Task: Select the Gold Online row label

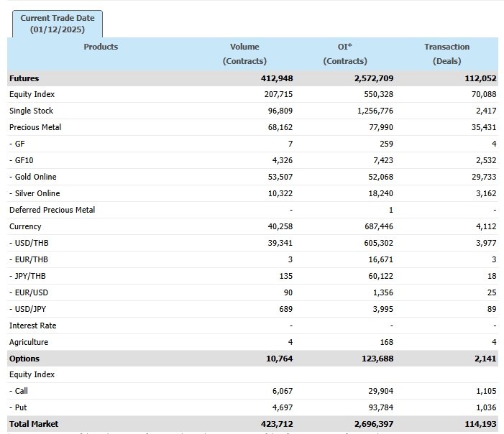Action: pos(33,177)
